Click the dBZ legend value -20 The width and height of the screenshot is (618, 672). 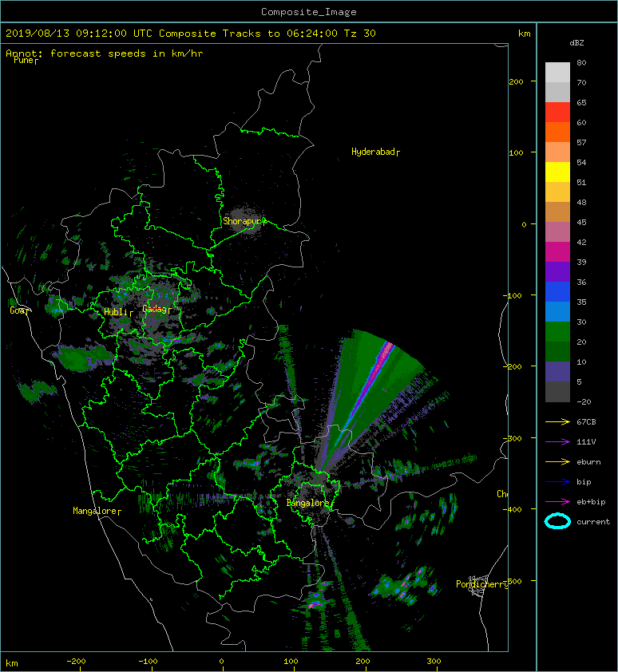point(584,402)
